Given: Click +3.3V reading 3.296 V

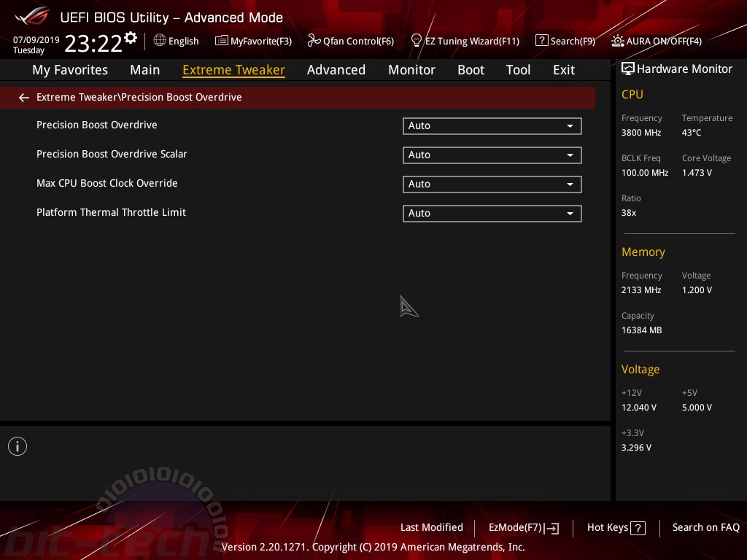Looking at the screenshot, I should pos(636,448).
